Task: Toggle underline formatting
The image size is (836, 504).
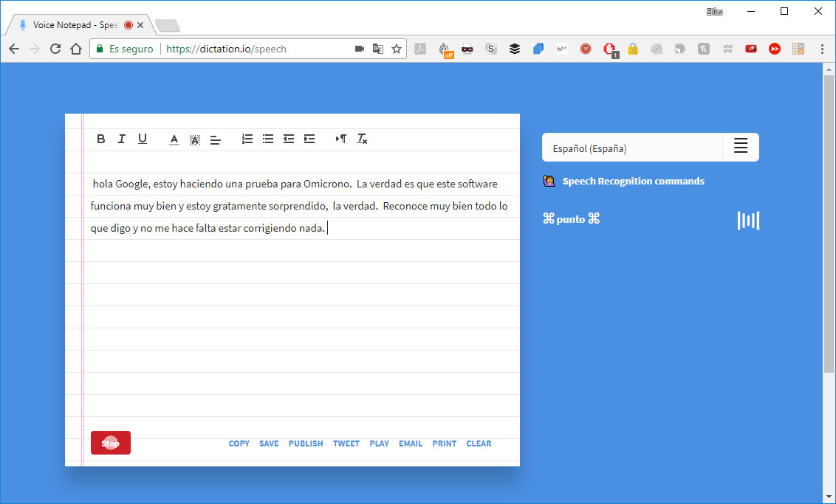Action: click(142, 139)
